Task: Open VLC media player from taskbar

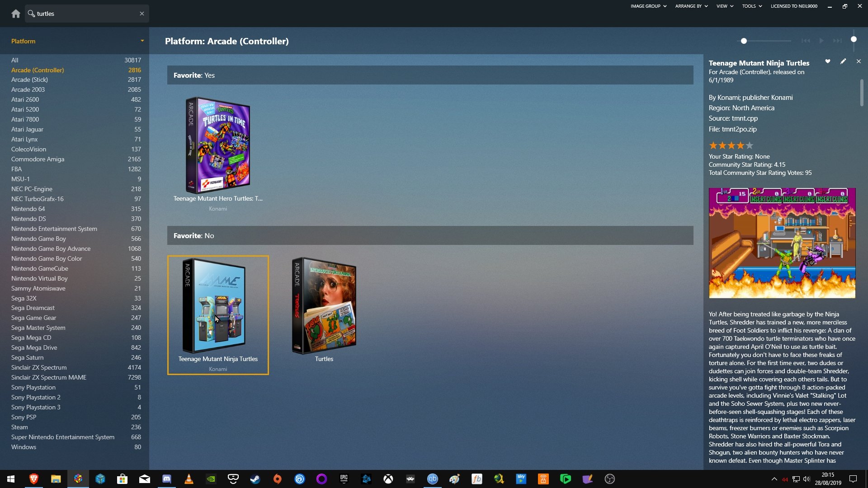Action: coord(189,479)
